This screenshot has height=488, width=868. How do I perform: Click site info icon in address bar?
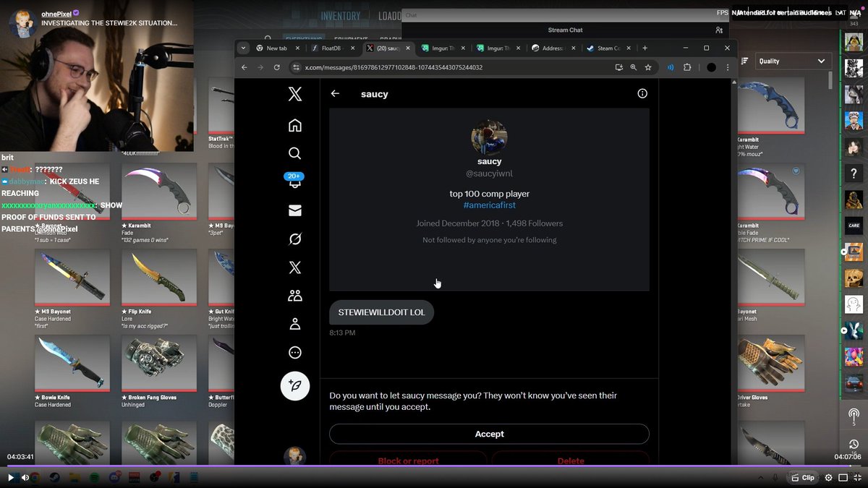295,67
